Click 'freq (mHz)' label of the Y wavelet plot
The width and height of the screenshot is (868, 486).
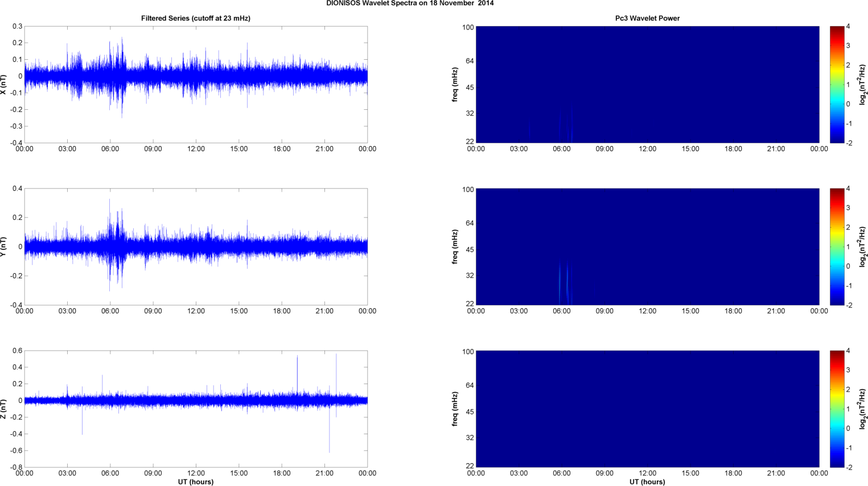pos(455,246)
